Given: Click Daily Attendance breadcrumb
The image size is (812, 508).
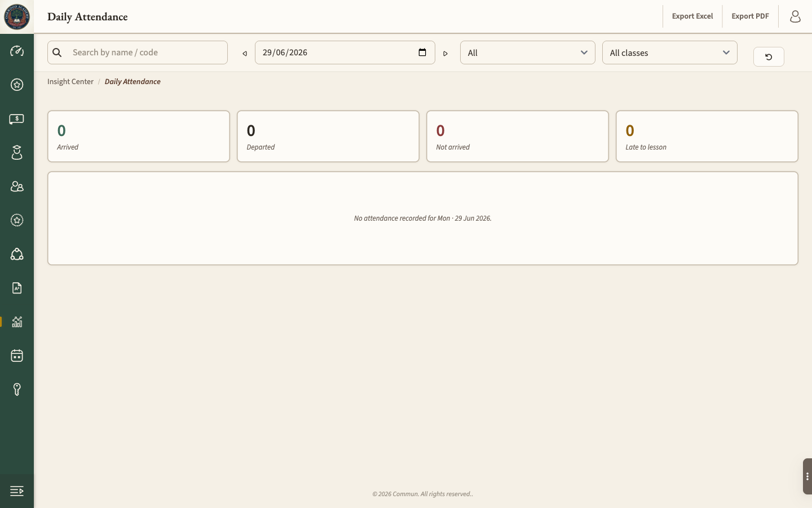Looking at the screenshot, I should click(133, 82).
